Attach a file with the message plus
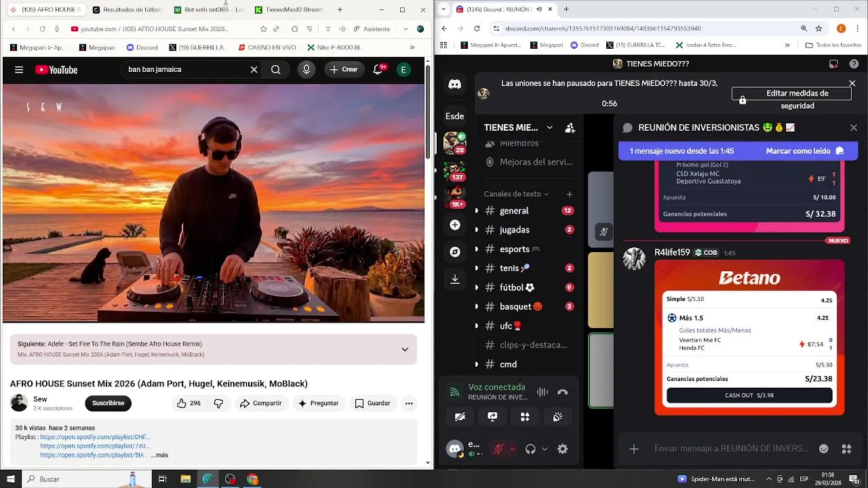Screen dimensions: 868x488 634,449
